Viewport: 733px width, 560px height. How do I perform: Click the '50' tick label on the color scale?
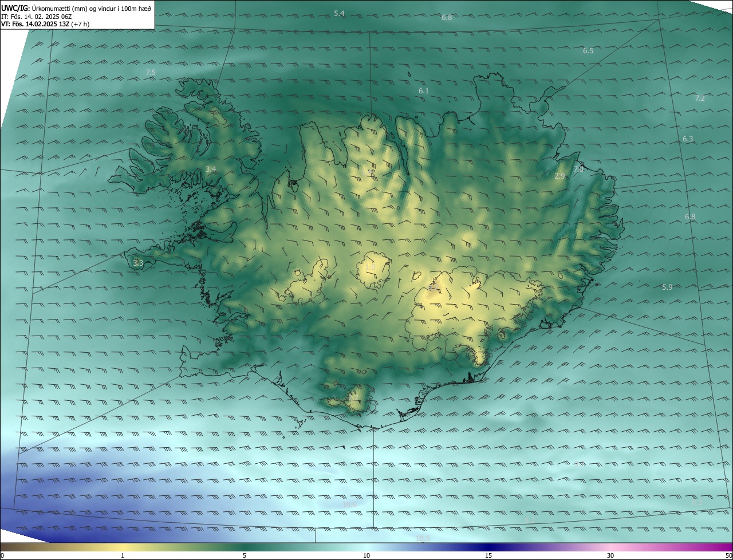[x=728, y=556]
